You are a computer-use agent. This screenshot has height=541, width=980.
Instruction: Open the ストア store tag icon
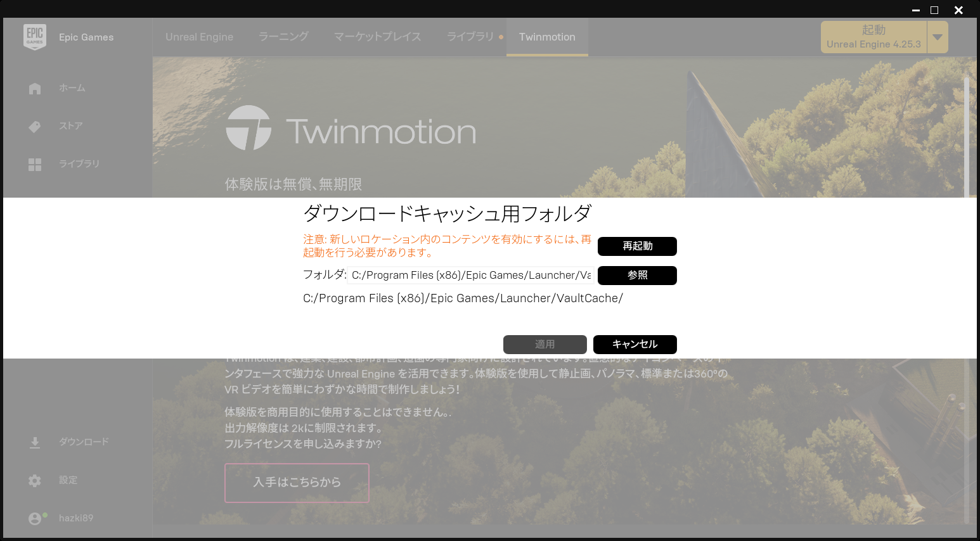[35, 127]
